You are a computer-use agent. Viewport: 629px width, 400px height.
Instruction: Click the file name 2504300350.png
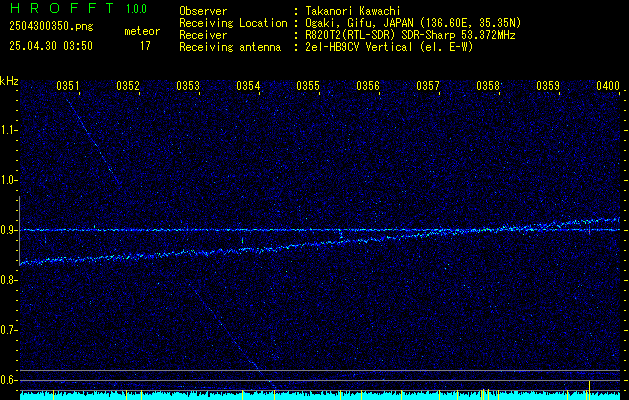tap(51, 27)
